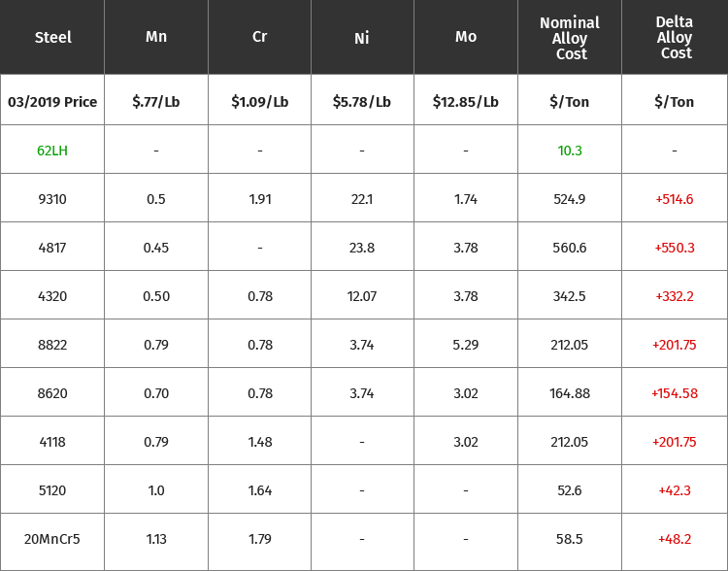The width and height of the screenshot is (728, 571).
Task: Click the Delta Alloy Cost header
Action: [675, 37]
